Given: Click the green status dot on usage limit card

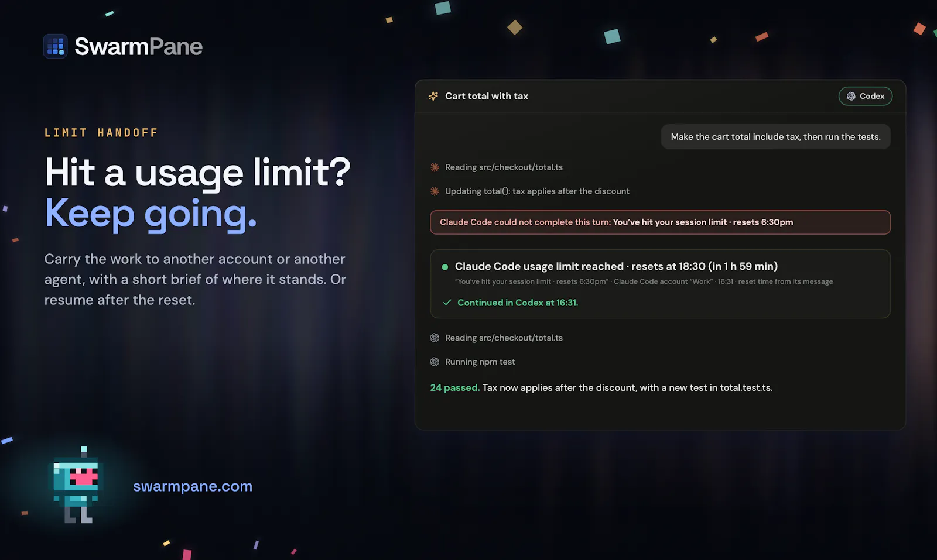Looking at the screenshot, I should tap(445, 267).
